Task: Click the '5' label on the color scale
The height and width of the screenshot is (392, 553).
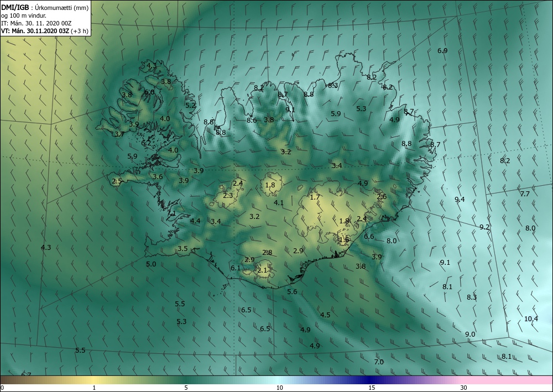Action: click(x=186, y=388)
